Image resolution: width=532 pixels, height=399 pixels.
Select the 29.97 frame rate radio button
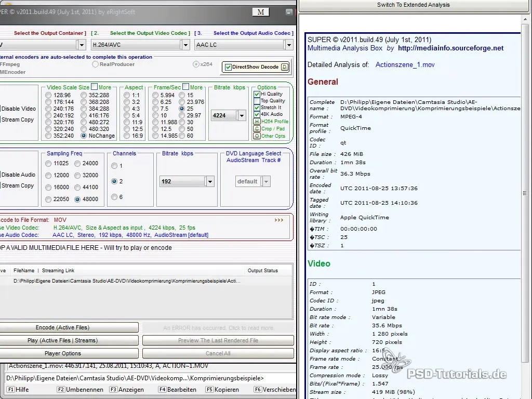tap(182, 115)
